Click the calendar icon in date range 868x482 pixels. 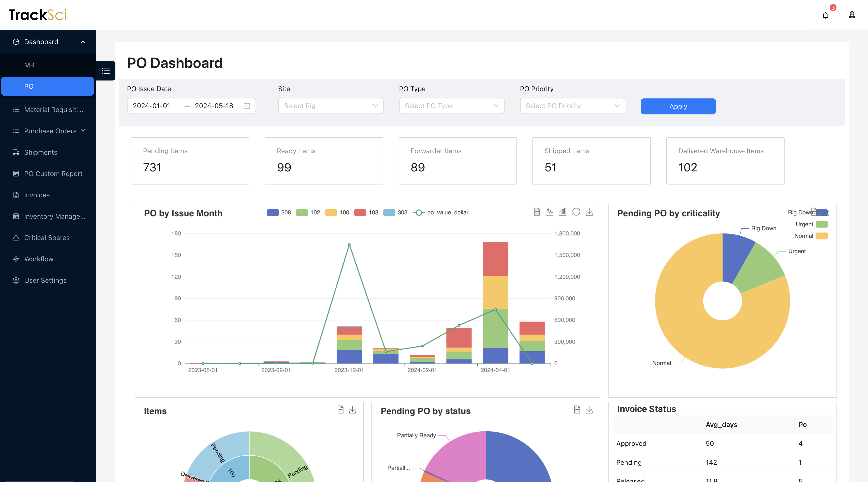click(247, 106)
